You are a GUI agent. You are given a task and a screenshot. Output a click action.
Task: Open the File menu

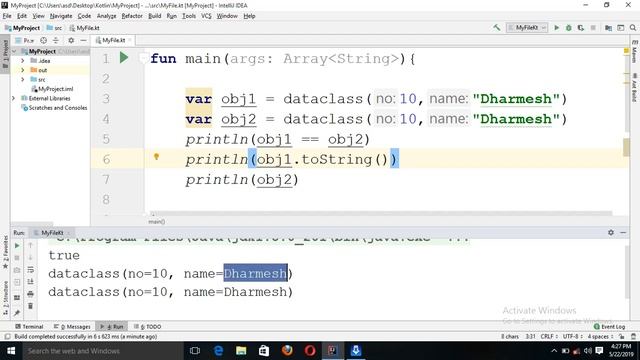point(7,16)
